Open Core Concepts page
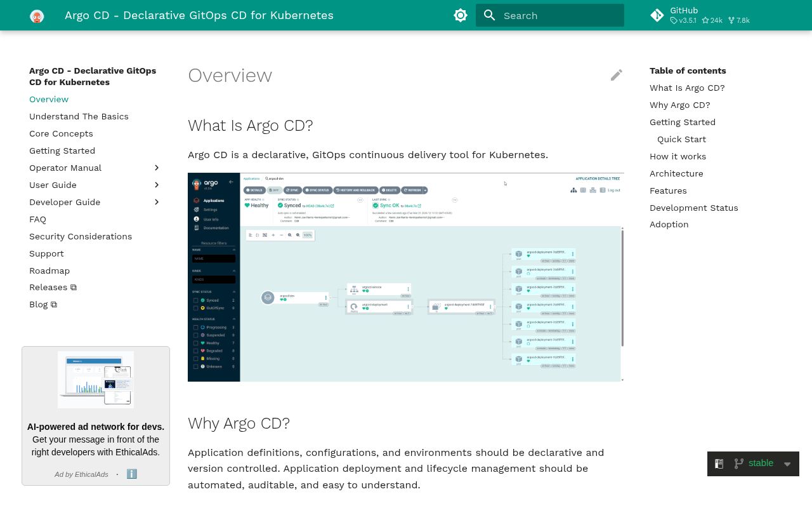This screenshot has width=812, height=508. [61, 133]
